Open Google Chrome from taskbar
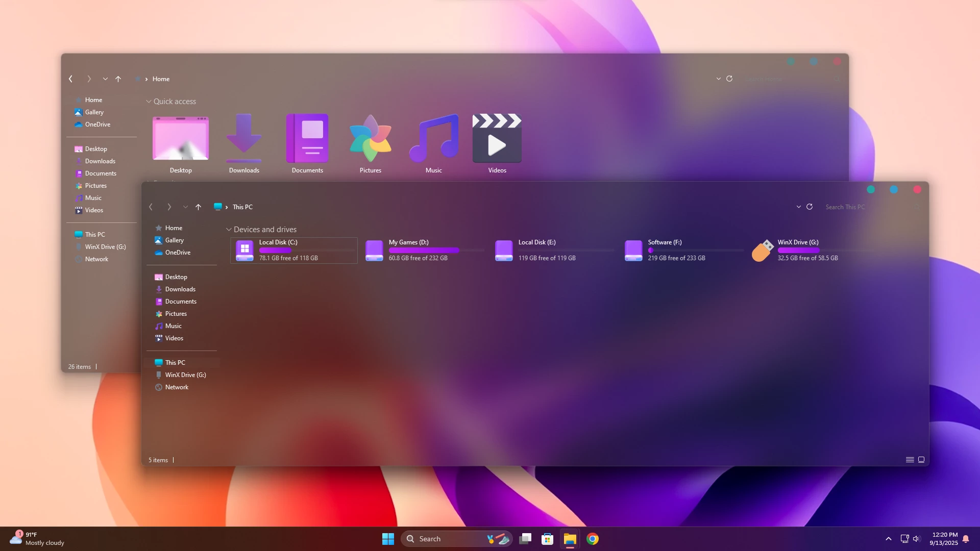980x551 pixels. [x=592, y=539]
